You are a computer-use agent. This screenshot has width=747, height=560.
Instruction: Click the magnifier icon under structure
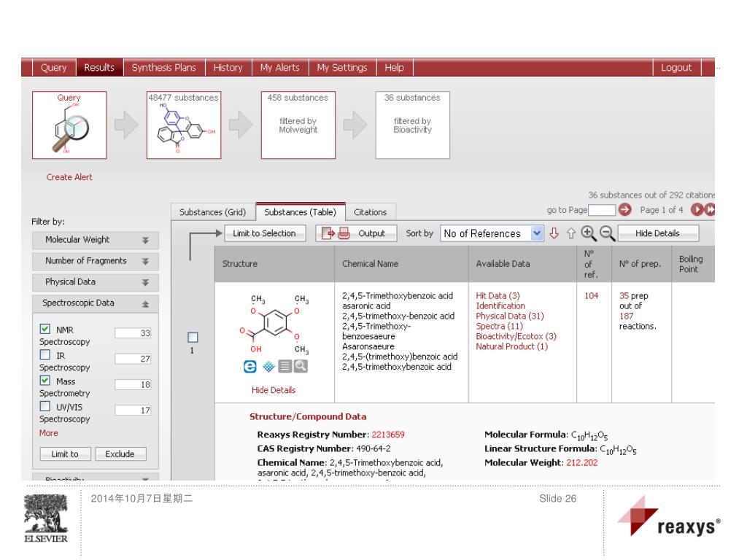tap(301, 366)
